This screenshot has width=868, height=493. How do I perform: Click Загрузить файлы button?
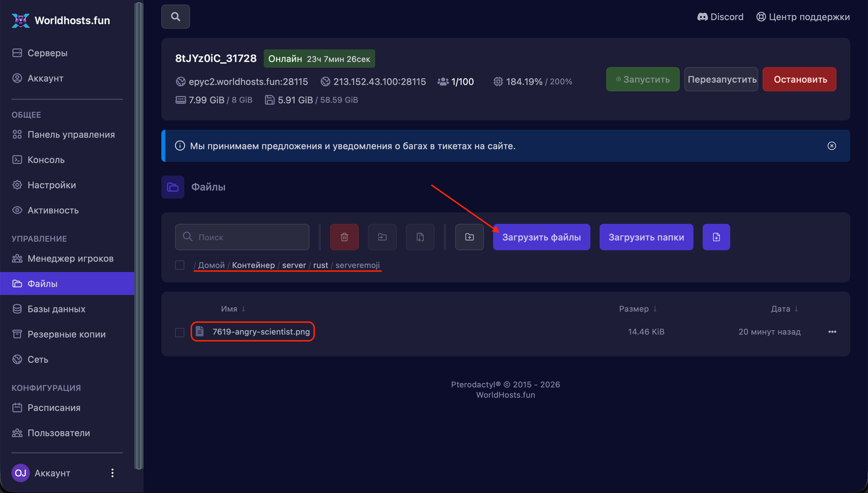coord(542,237)
